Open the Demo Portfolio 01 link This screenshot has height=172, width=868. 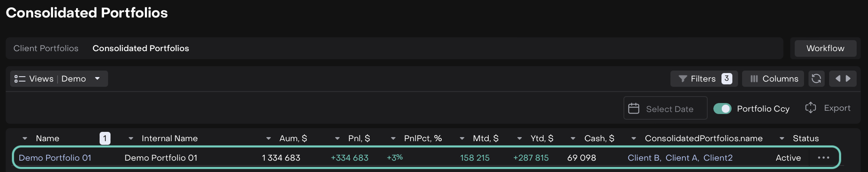click(x=55, y=158)
